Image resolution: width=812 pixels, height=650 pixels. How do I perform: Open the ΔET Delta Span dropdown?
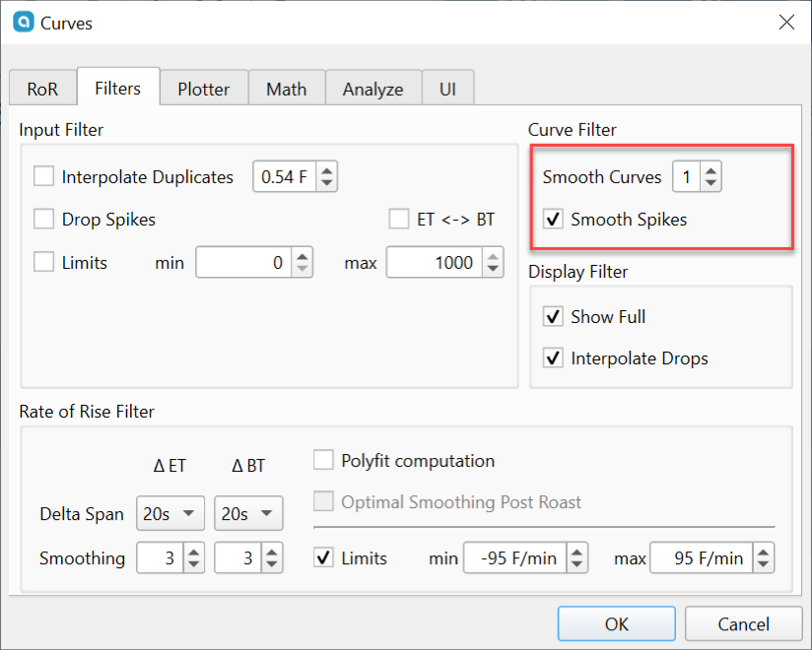(169, 513)
